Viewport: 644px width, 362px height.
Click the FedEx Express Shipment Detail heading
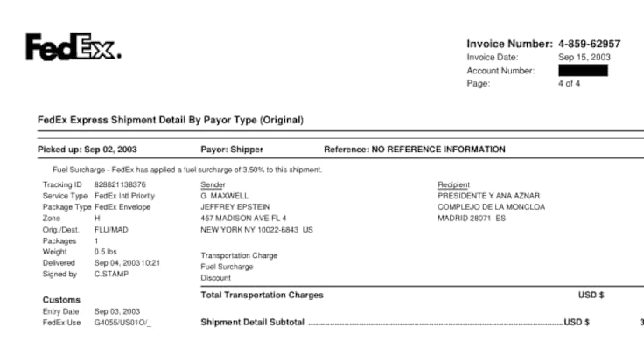pos(170,120)
